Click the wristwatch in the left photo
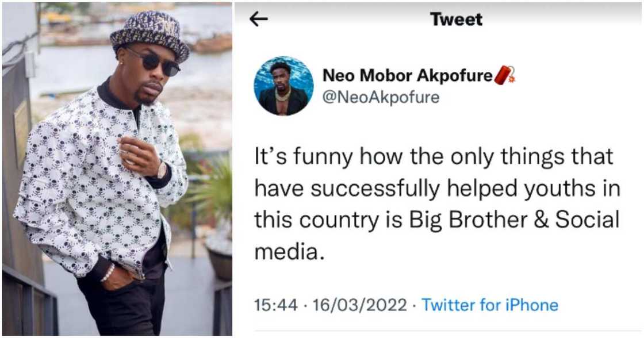Image resolution: width=644 pixels, height=338 pixels. [x=162, y=170]
